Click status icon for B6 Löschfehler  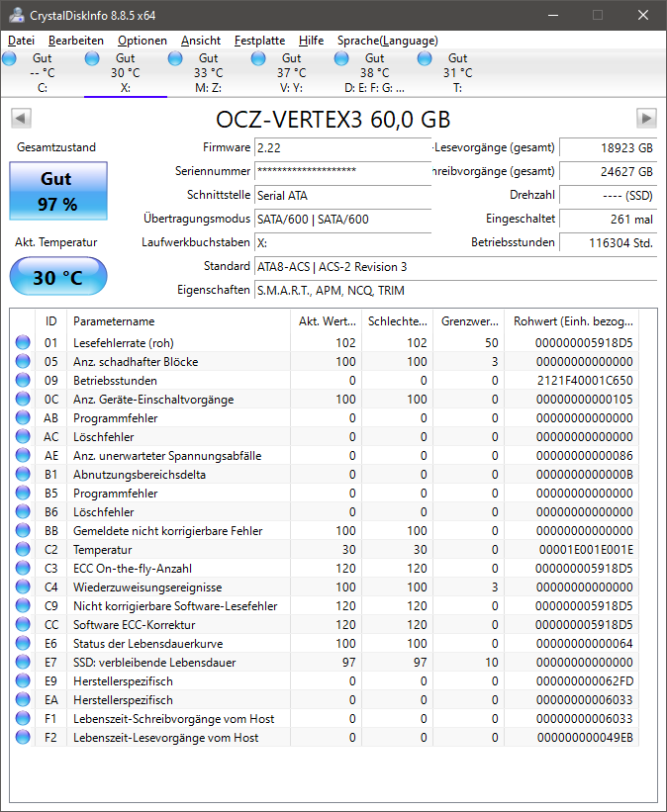23,511
